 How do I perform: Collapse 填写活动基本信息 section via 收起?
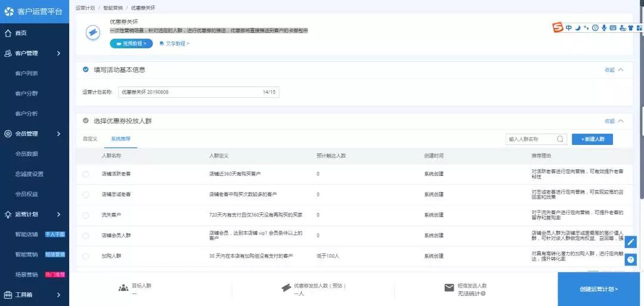614,70
